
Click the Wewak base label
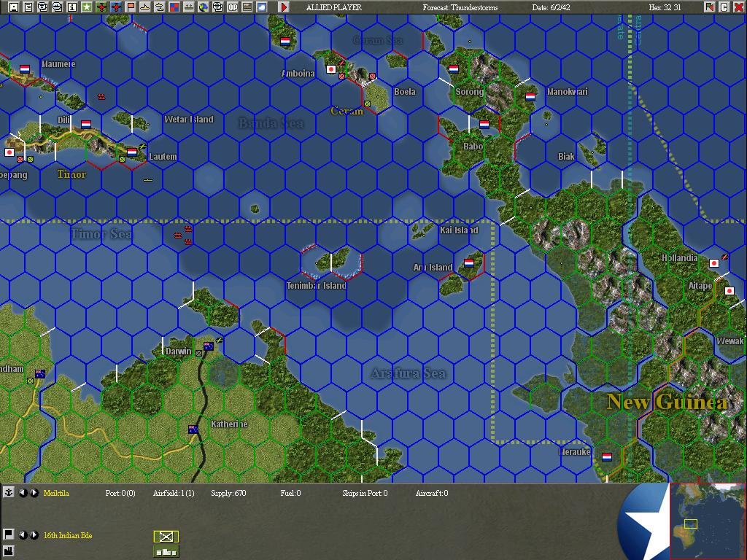tap(729, 341)
